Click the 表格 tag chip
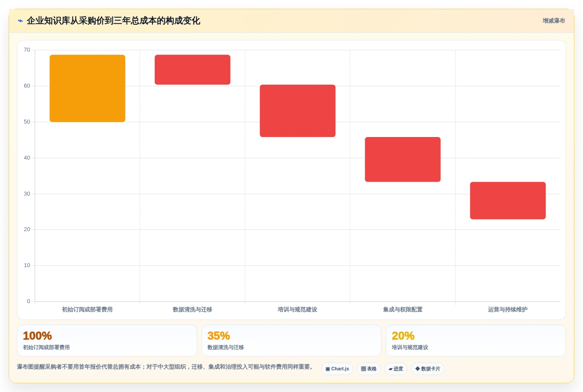This screenshot has height=392, width=583. click(x=369, y=369)
